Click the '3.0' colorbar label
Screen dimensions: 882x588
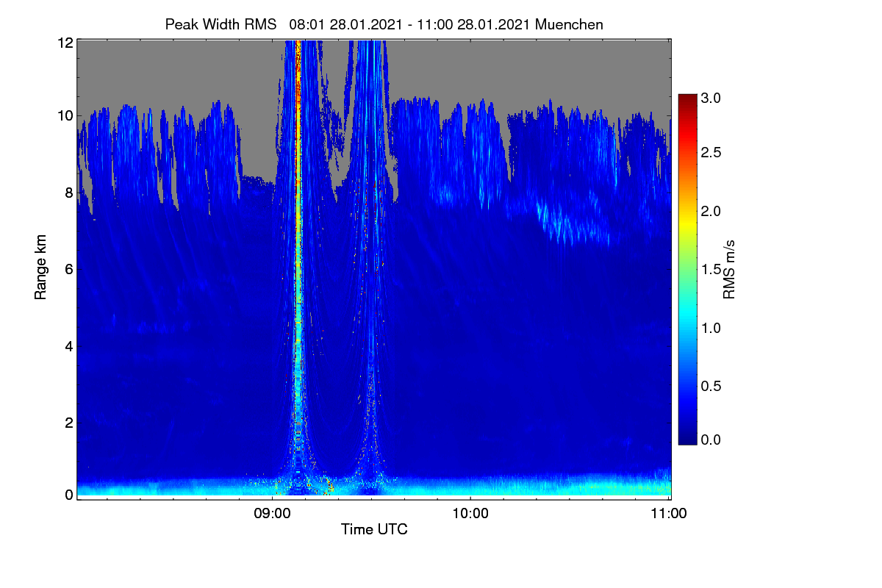[710, 98]
